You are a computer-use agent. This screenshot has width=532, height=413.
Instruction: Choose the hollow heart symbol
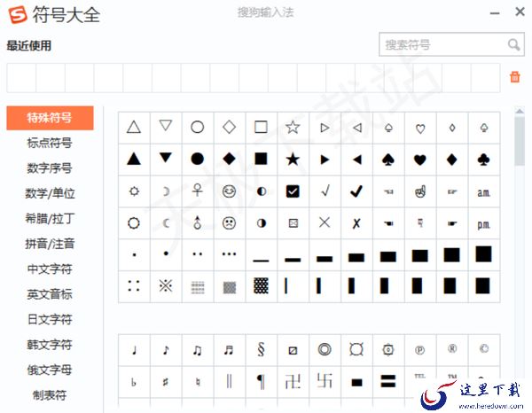[x=420, y=129]
